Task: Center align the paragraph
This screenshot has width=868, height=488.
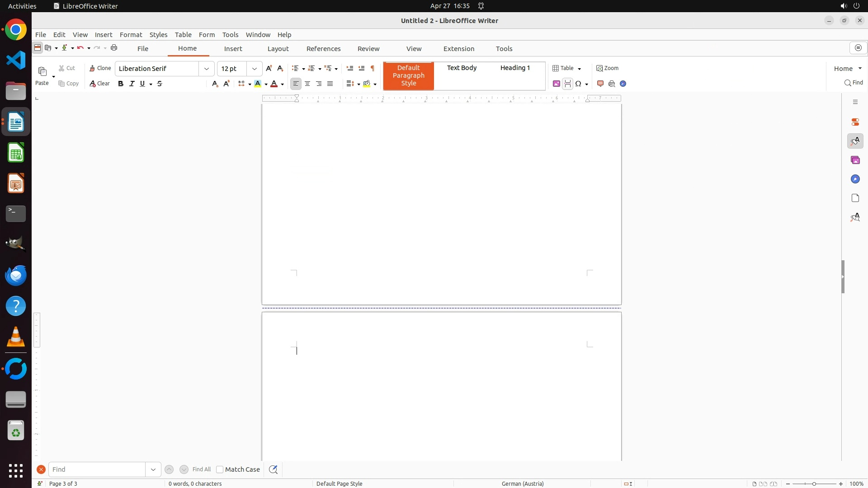Action: click(x=307, y=84)
